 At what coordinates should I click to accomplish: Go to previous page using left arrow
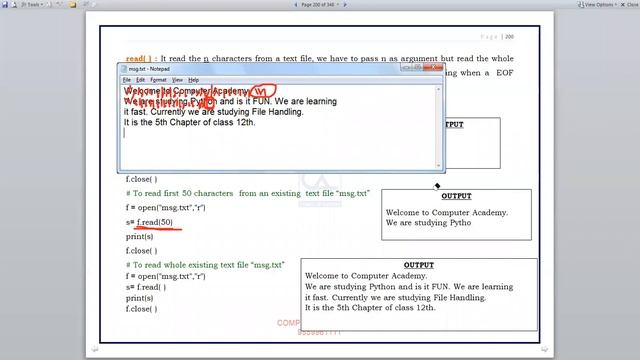click(296, 4)
